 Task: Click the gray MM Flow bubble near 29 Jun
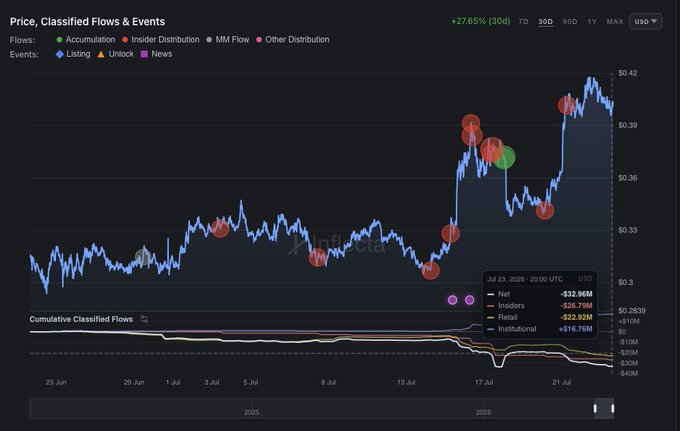point(143,258)
